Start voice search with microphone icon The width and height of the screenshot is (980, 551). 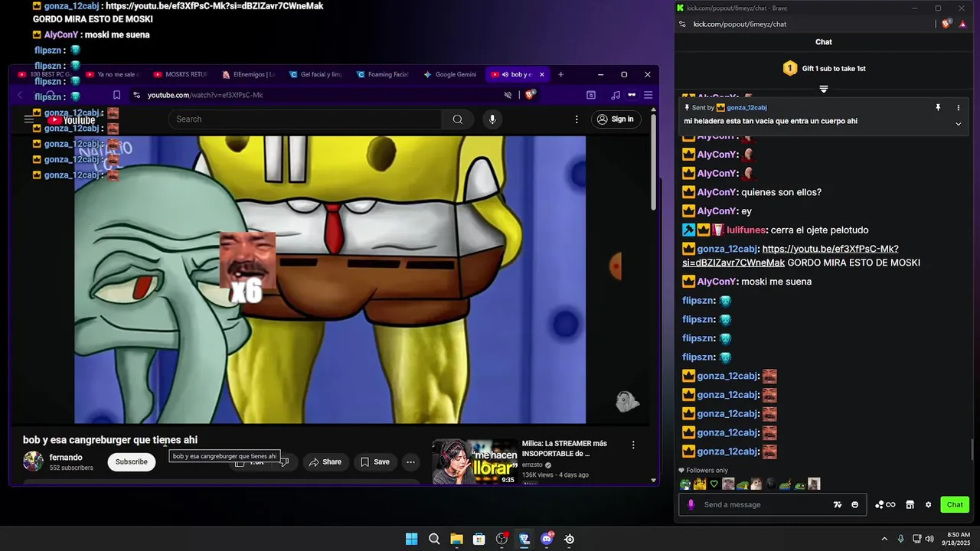click(492, 119)
